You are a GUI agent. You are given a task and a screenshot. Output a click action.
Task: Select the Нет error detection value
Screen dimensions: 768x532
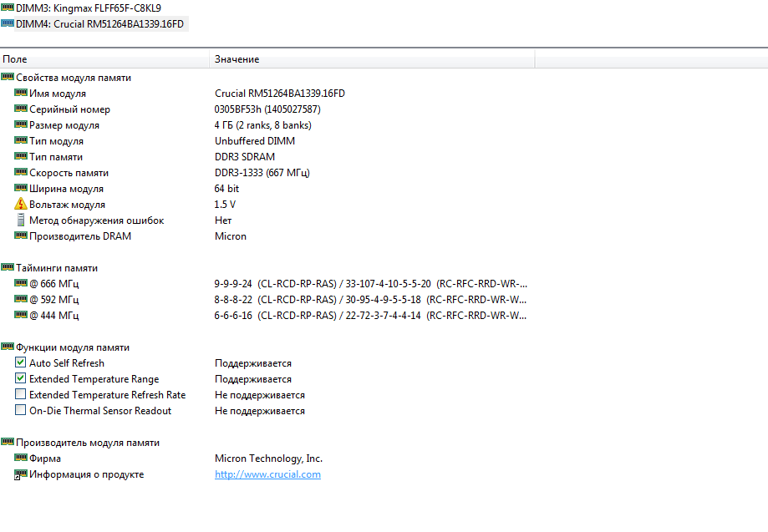coord(223,220)
